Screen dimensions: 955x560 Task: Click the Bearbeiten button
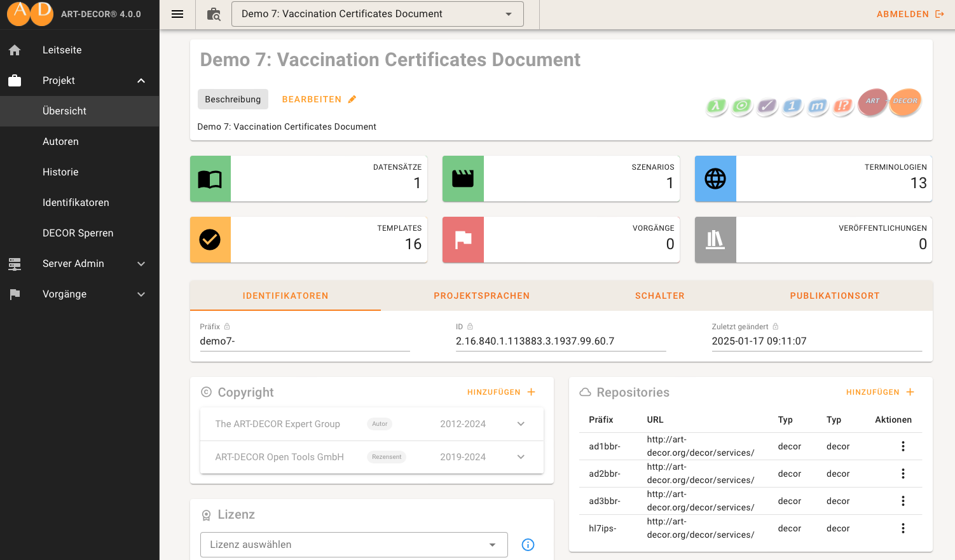[319, 99]
